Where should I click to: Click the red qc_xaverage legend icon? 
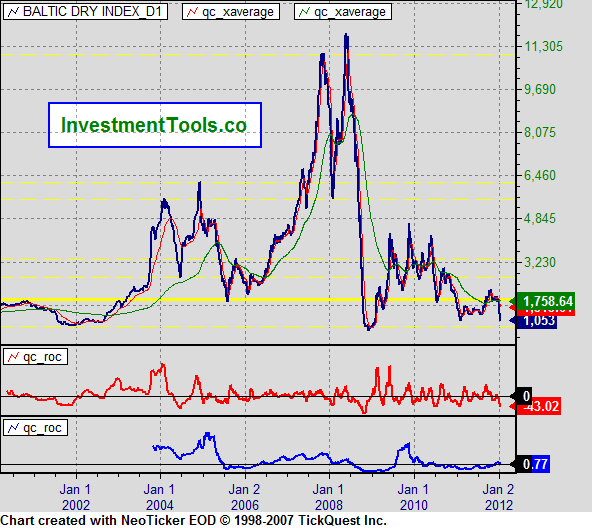click(x=192, y=12)
